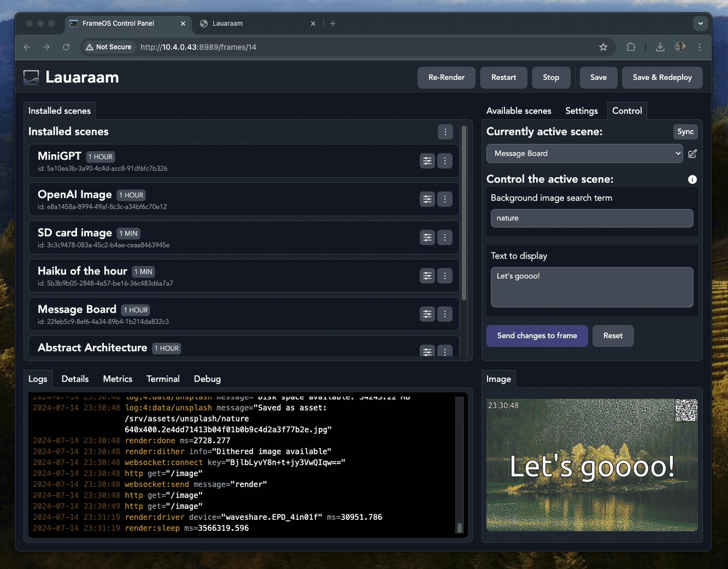
Task: Open sliders controls icon for MiniGPT scene
Action: point(427,161)
